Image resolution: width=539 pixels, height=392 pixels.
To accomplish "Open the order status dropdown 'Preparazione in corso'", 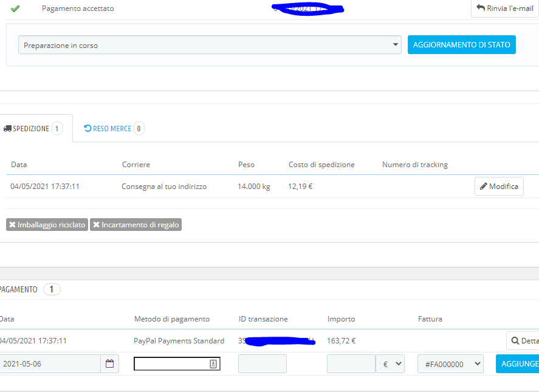I will pyautogui.click(x=210, y=45).
